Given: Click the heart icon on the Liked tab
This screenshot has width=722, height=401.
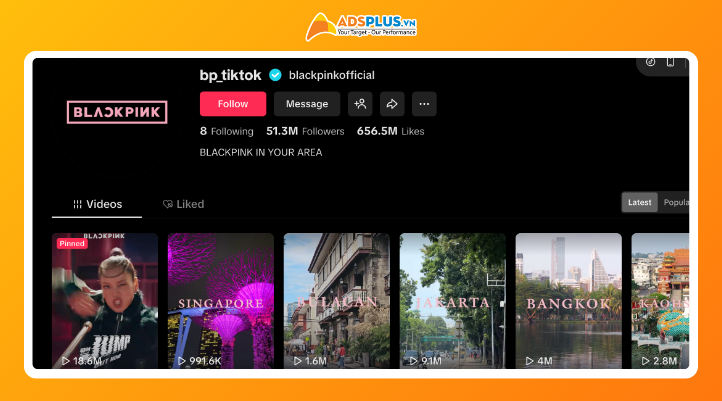Looking at the screenshot, I should pyautogui.click(x=168, y=204).
